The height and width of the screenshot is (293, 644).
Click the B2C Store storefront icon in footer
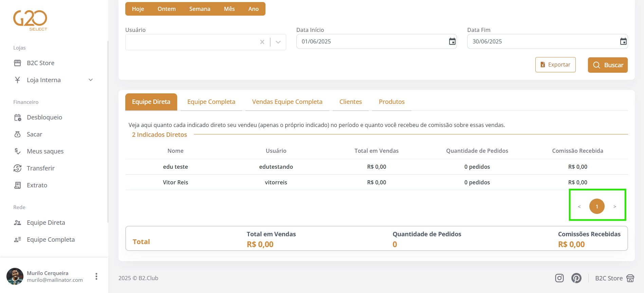(x=630, y=278)
